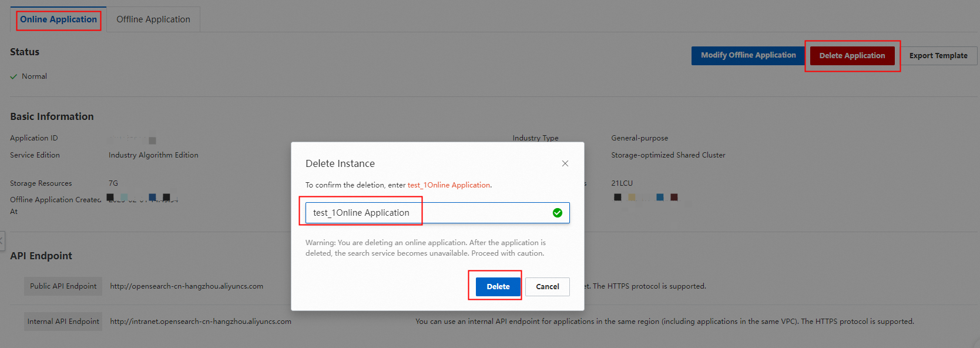The width and height of the screenshot is (980, 348).
Task: Click the Internal API Endpoint label
Action: [63, 322]
